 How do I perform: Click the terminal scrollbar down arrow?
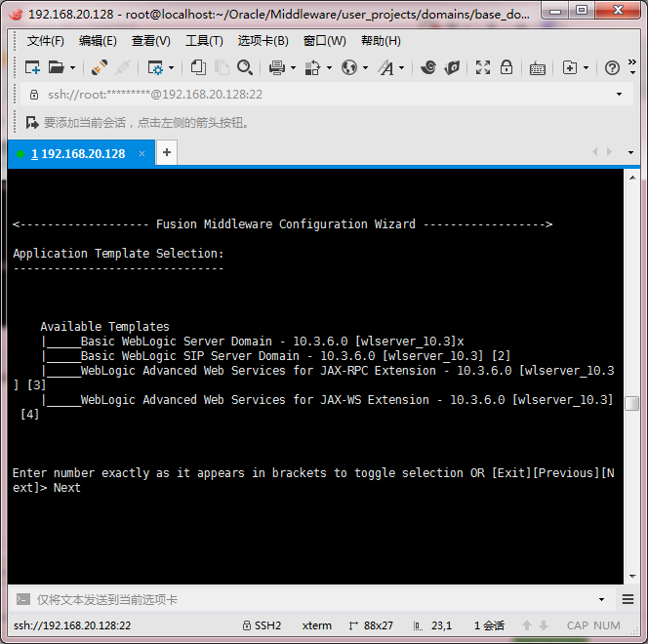[632, 577]
